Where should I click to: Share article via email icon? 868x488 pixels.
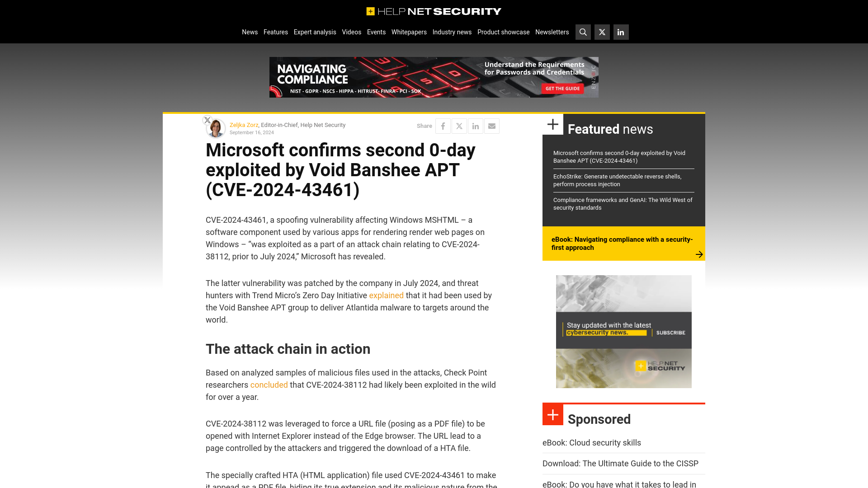[491, 126]
